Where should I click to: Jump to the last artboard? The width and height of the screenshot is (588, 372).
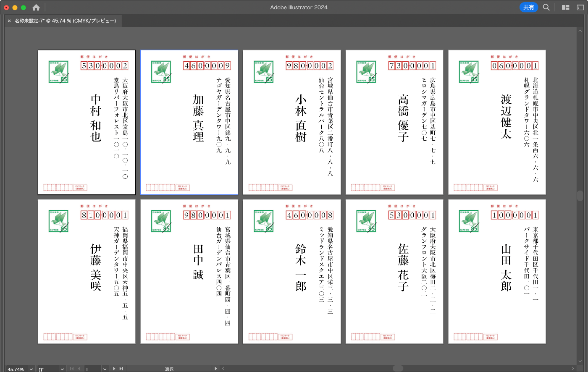pos(121,369)
